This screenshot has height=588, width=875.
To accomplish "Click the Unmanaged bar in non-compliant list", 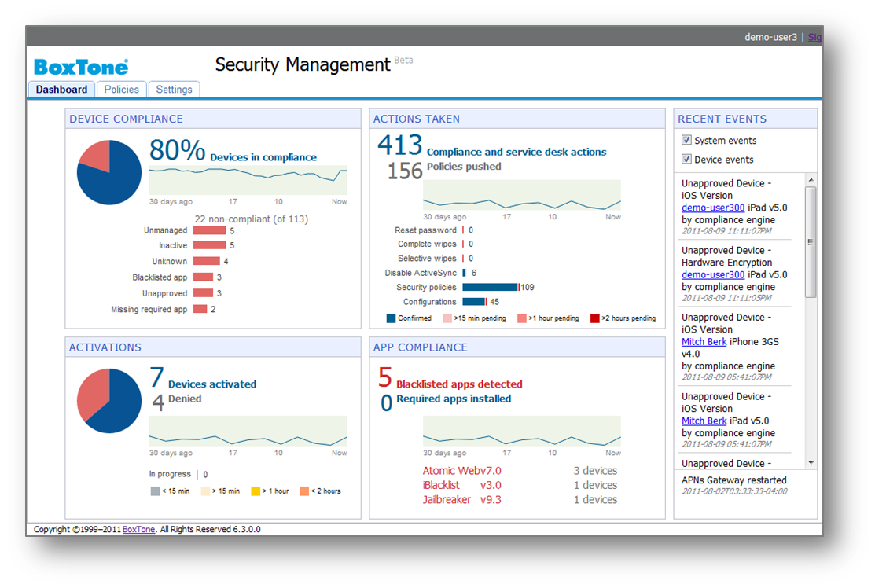I will (210, 230).
